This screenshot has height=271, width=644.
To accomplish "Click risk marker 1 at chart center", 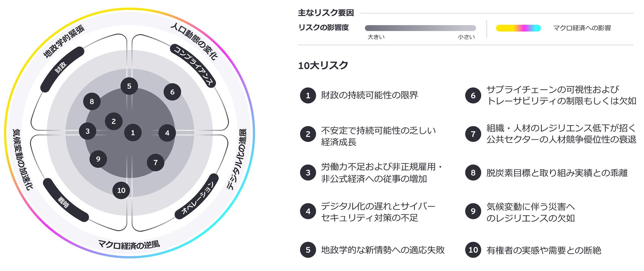I will click(133, 133).
